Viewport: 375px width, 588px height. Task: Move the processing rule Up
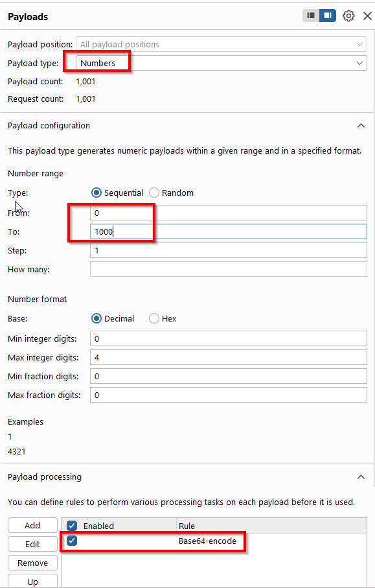[x=32, y=582]
